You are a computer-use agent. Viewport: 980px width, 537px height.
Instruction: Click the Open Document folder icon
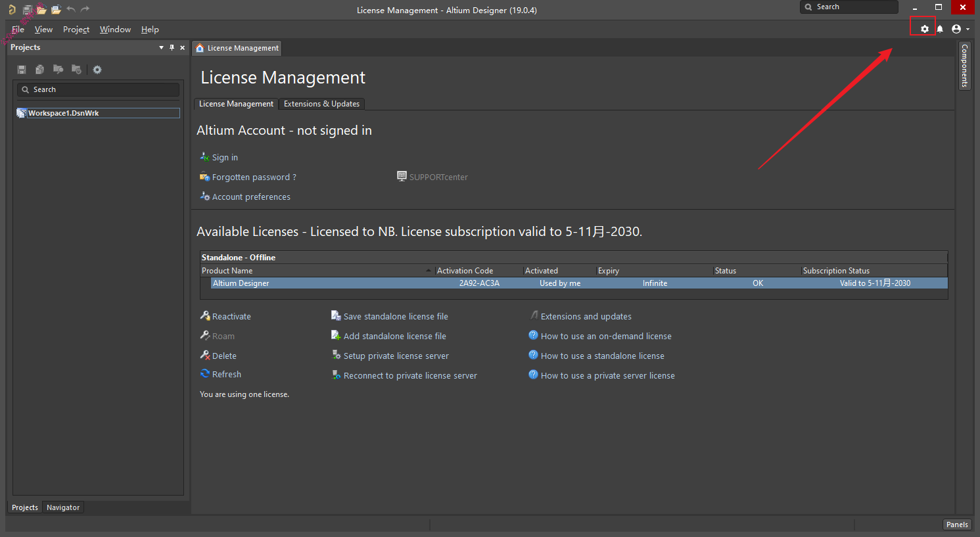[41, 9]
